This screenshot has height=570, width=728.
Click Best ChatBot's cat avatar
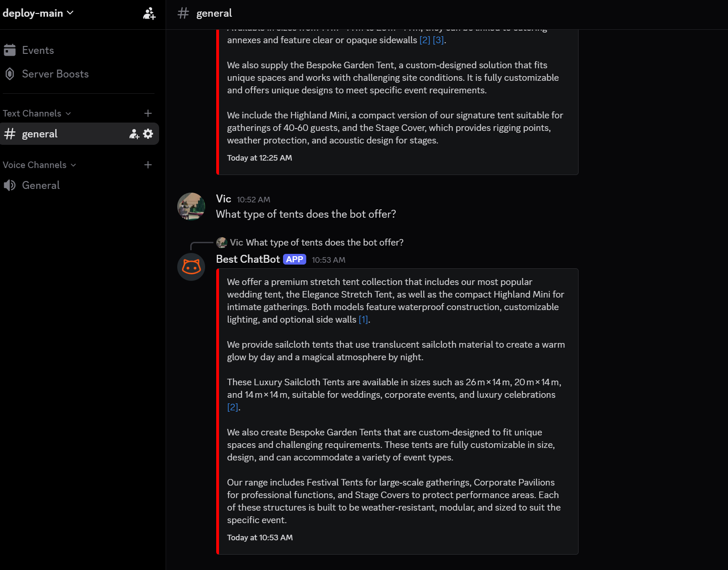[x=191, y=267]
